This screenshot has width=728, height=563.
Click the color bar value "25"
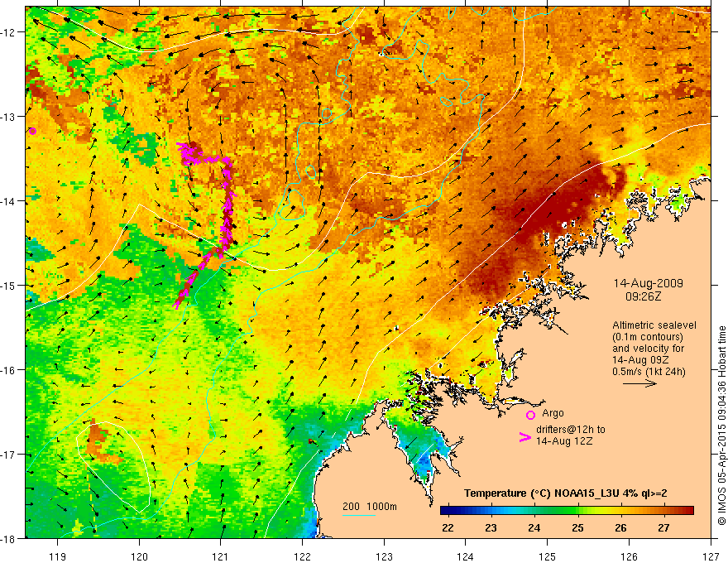[577, 527]
